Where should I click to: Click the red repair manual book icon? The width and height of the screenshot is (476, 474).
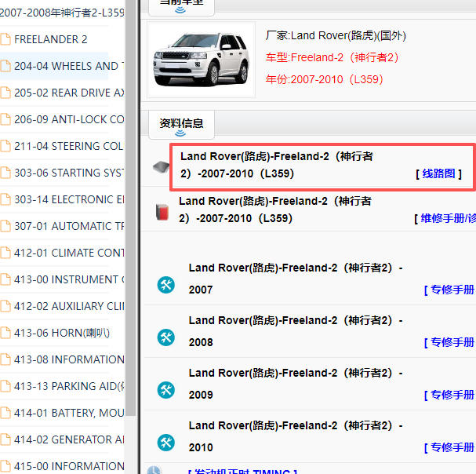[x=162, y=212]
